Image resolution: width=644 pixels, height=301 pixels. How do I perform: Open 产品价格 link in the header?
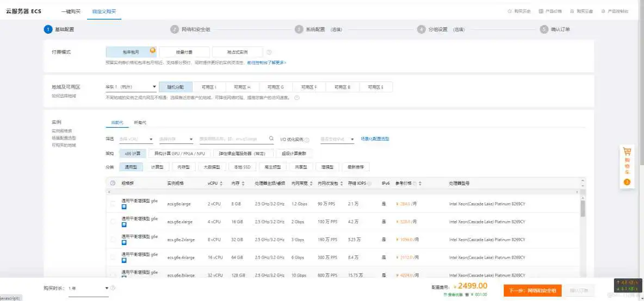point(550,11)
